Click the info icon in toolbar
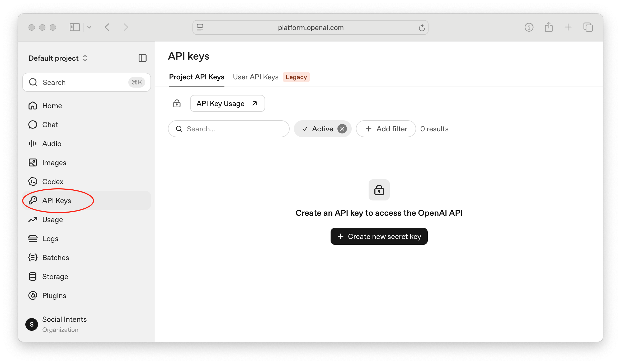This screenshot has width=621, height=364. click(x=529, y=27)
